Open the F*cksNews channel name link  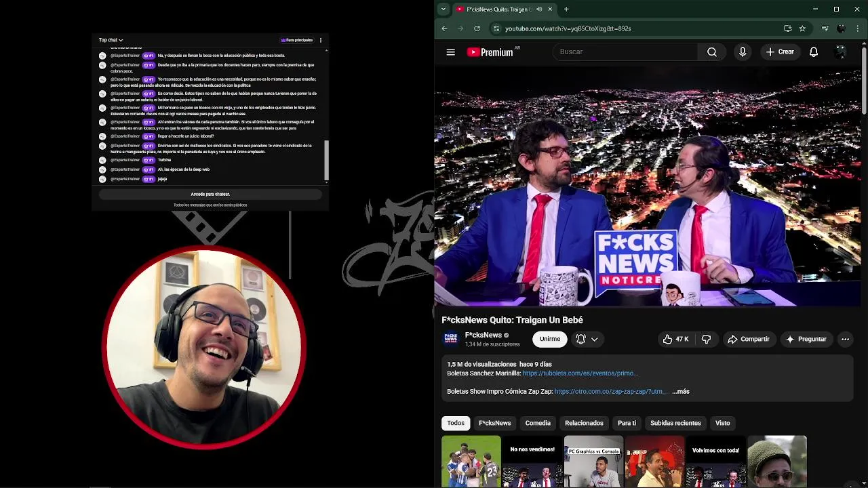pyautogui.click(x=483, y=335)
